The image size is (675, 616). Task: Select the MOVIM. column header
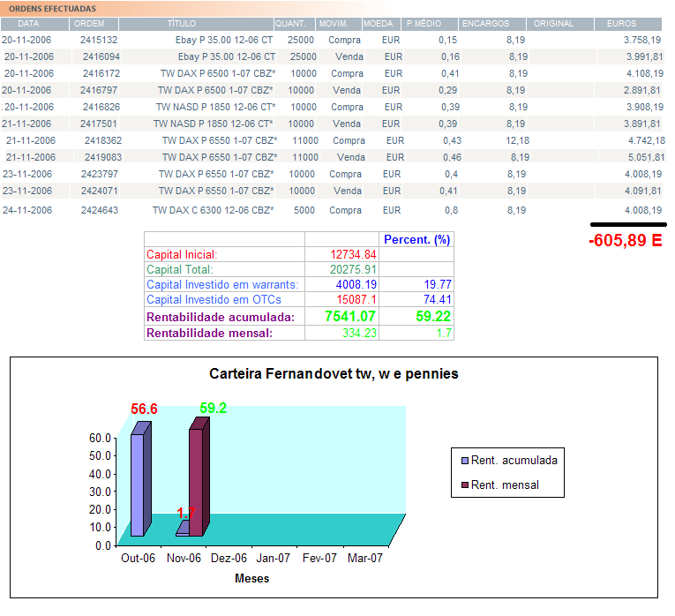tap(334, 24)
